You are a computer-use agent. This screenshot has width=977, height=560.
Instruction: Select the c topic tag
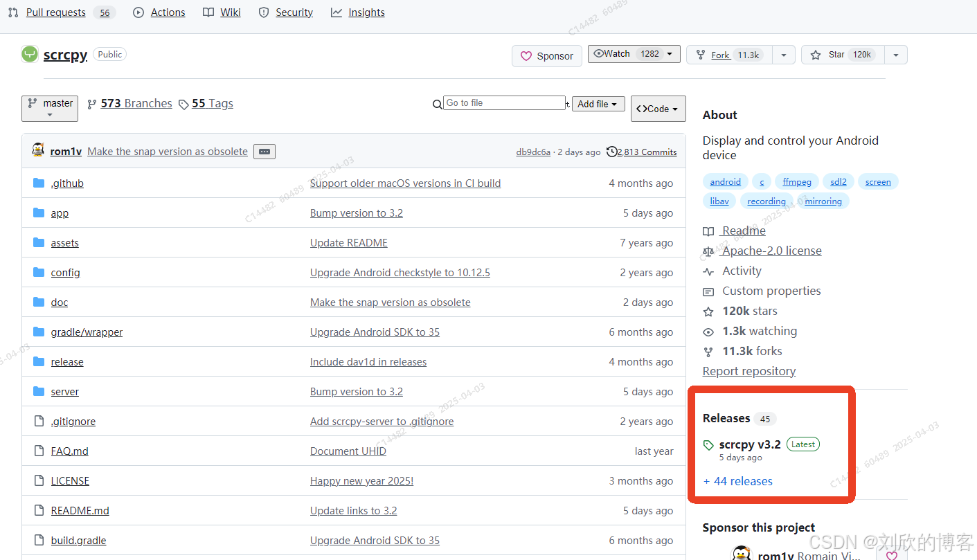762,181
